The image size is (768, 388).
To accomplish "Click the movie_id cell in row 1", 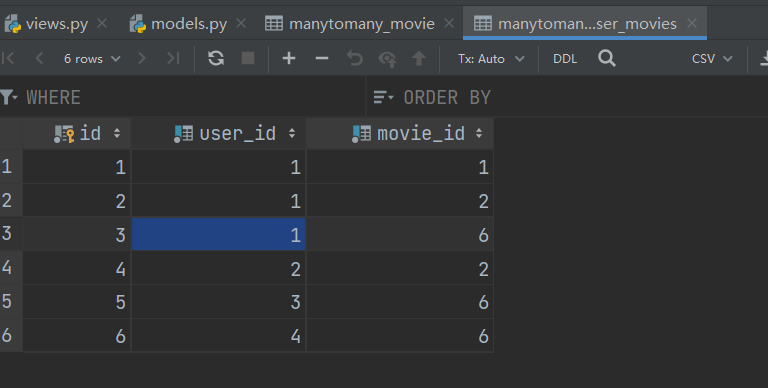I will 400,167.
